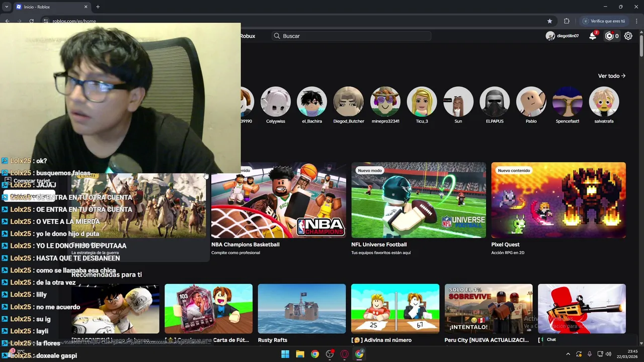This screenshot has height=362, width=644.
Task: Open Pixel Quest game thumbnail
Action: click(x=558, y=200)
